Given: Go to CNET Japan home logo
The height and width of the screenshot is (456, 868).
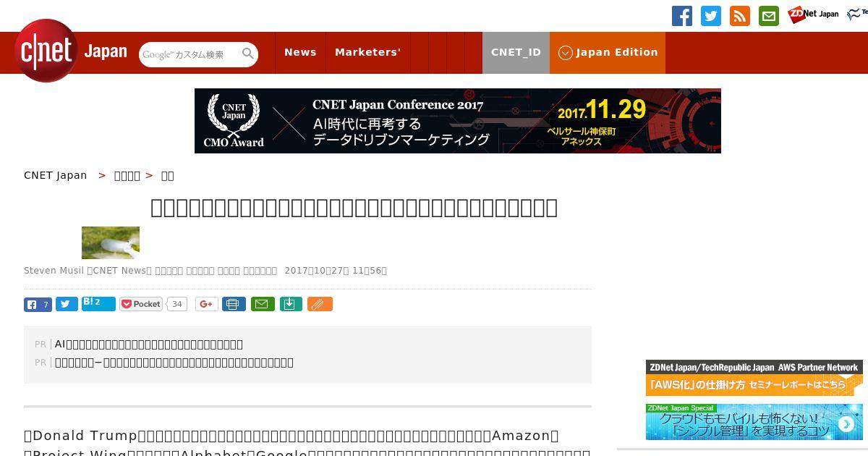Looking at the screenshot, I should tap(71, 51).
